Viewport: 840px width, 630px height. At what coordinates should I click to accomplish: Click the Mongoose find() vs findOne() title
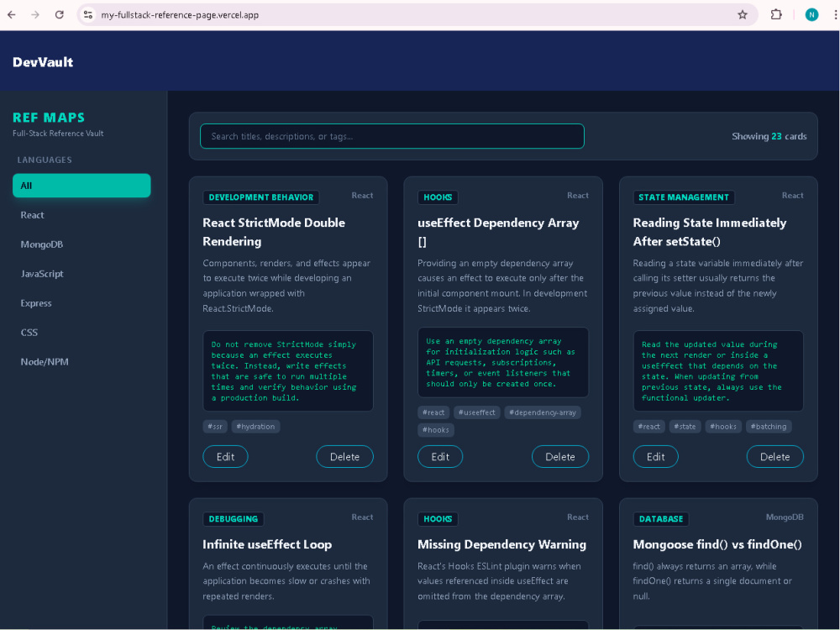click(x=717, y=545)
